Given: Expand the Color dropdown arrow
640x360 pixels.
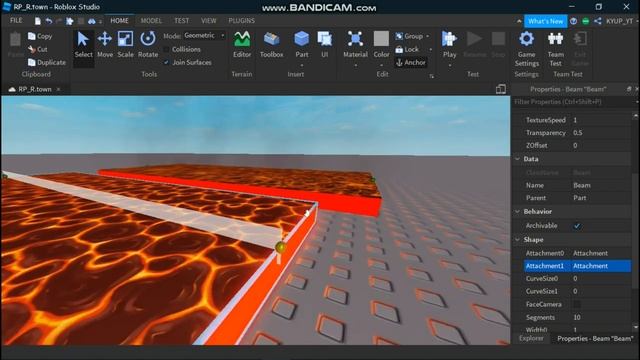Looking at the screenshot, I should pyautogui.click(x=381, y=65).
